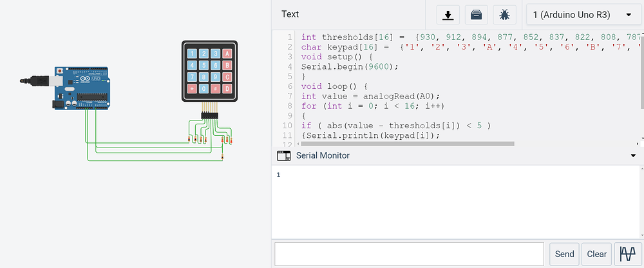The height and width of the screenshot is (268, 644).
Task: Click the serial monitor input field
Action: click(410, 254)
